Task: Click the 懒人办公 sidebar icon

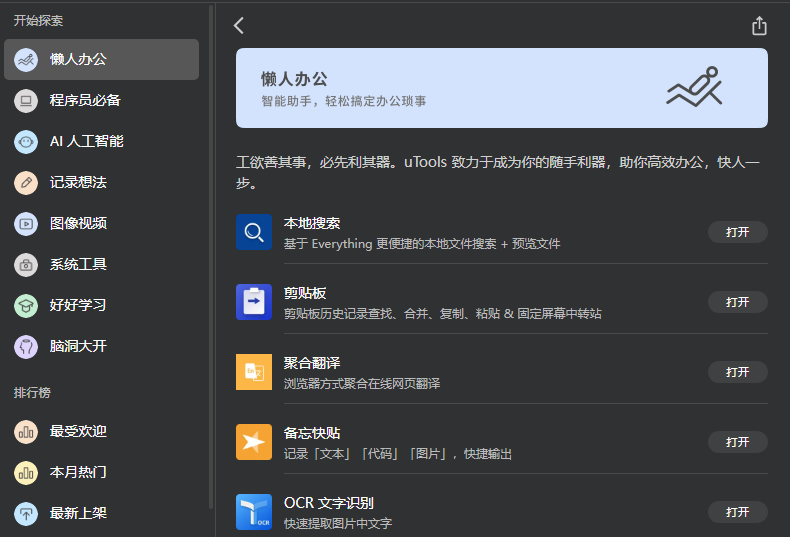Action: coord(26,60)
